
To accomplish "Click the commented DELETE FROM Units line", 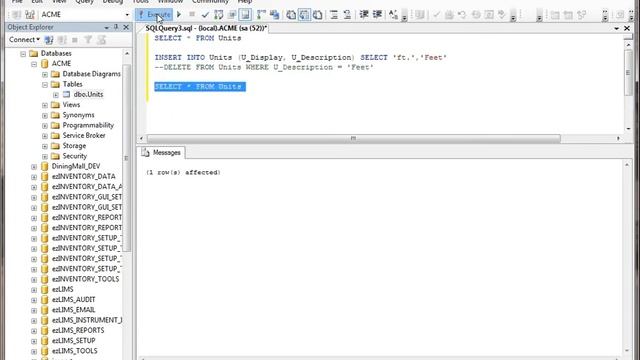I will click(264, 67).
